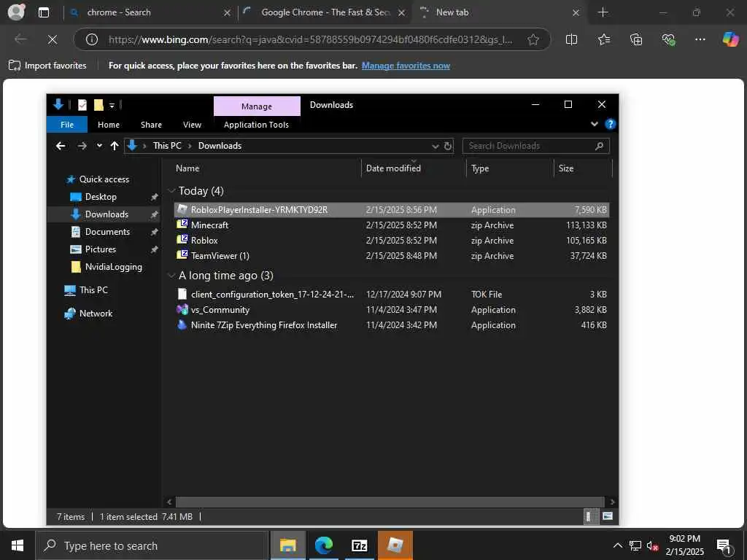Open Browser essentials heart icon
Viewport: 747px width, 560px height.
point(668,39)
